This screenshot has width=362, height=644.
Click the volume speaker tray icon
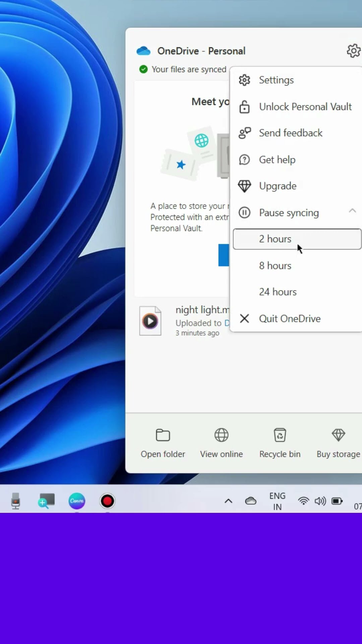click(x=320, y=501)
